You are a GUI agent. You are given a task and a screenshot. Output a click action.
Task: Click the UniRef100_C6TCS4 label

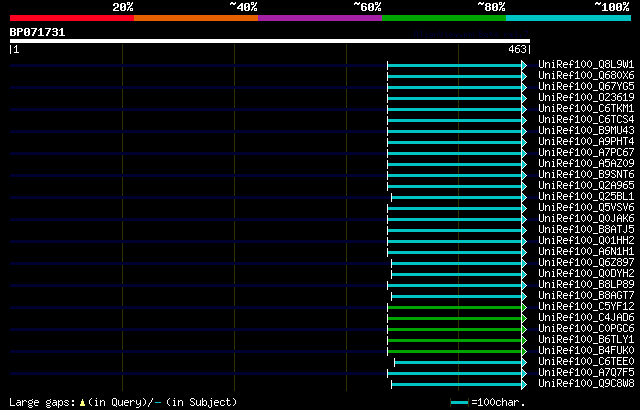point(586,120)
